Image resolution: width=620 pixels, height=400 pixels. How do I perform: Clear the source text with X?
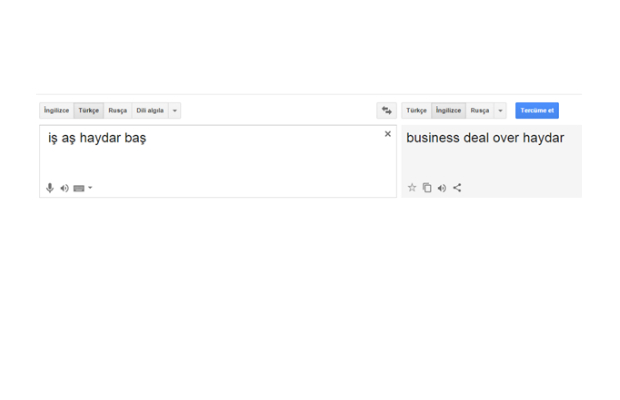pos(388,134)
